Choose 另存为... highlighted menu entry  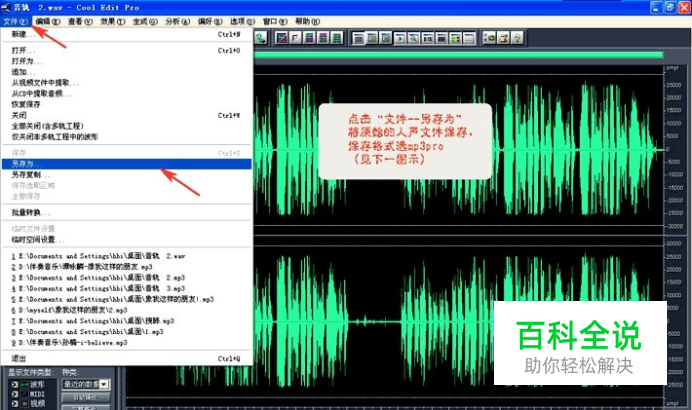(127, 164)
